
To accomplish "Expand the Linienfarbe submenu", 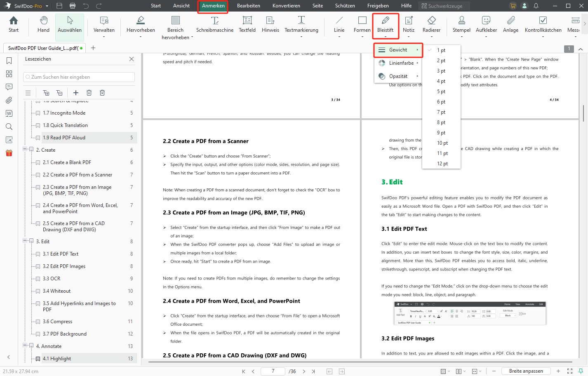I will 398,63.
